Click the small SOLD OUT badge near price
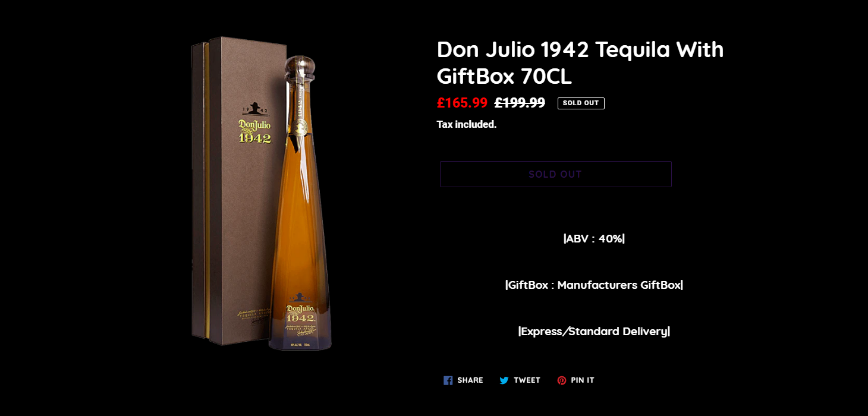The width and height of the screenshot is (868, 416). (581, 103)
